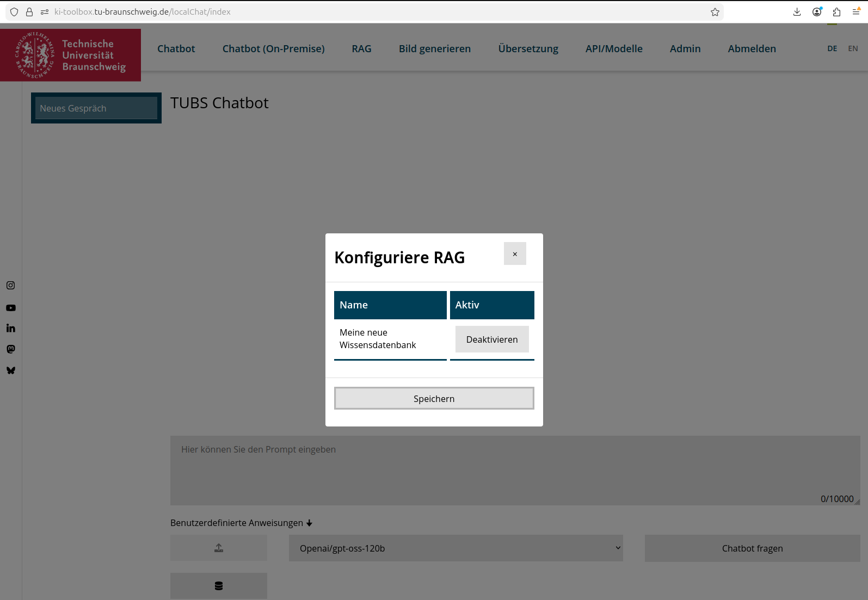
Task: Open the Instagram social link icon
Action: click(x=11, y=285)
